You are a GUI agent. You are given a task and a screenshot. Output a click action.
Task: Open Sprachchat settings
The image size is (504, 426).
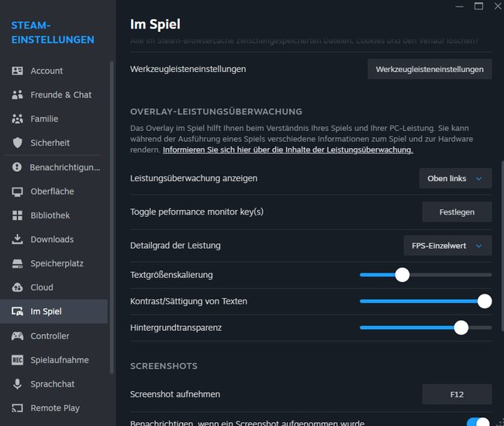(54, 384)
